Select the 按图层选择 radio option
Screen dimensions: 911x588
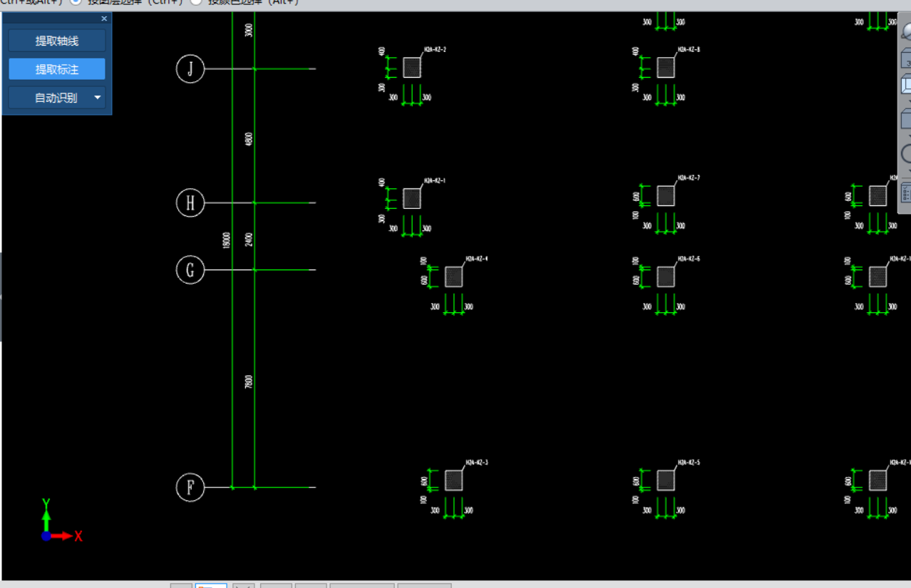tap(76, 1)
